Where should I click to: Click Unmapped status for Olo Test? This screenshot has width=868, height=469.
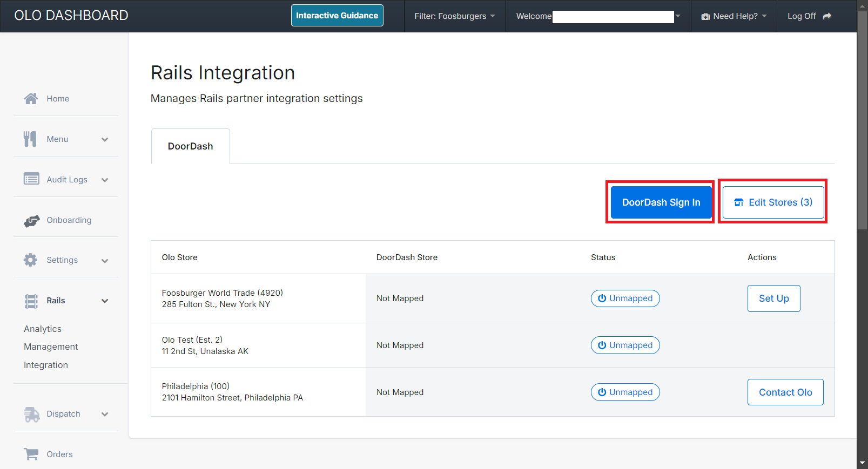pos(625,345)
